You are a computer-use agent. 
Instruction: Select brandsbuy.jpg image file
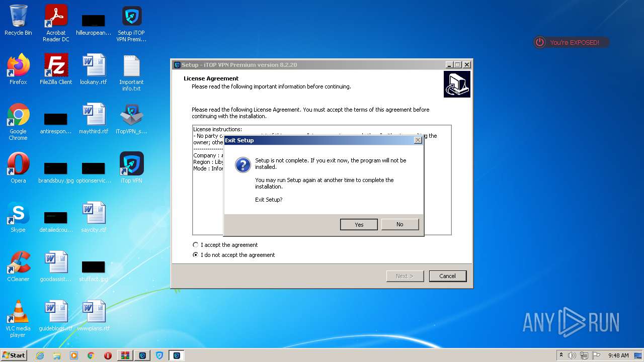point(56,172)
